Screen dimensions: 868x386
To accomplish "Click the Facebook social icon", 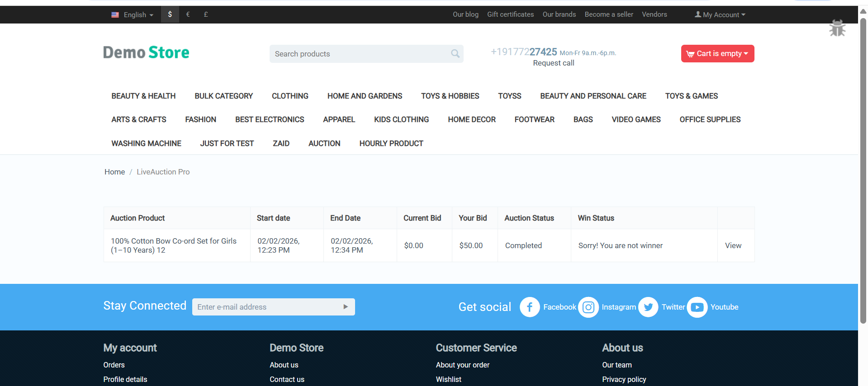I will click(530, 307).
